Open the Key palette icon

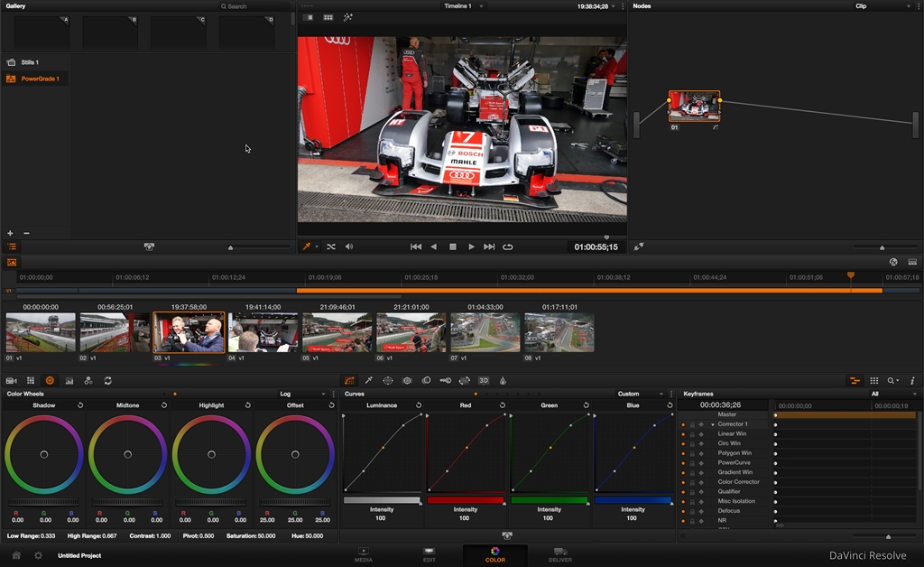click(x=446, y=381)
